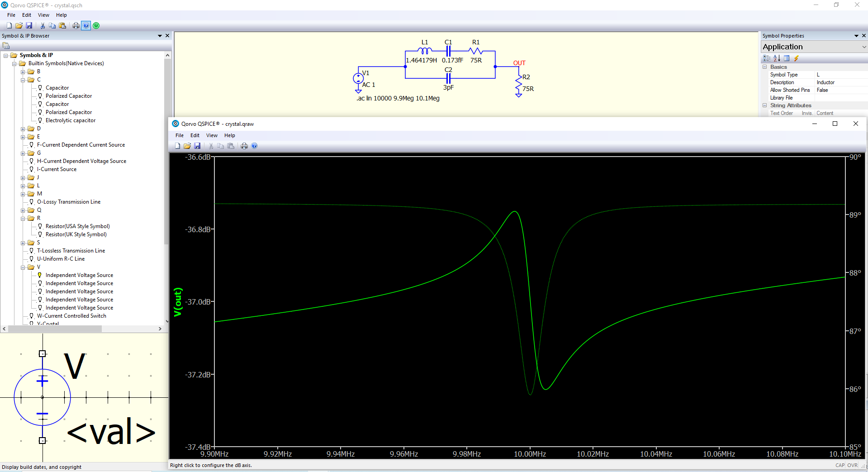The image size is (868, 472).
Task: Paste using main toolbar clipboard icon
Action: 62,25
